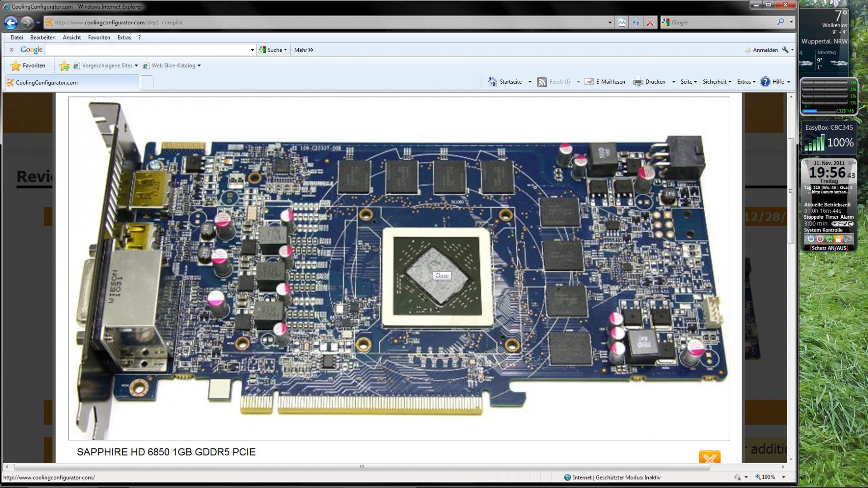
Task: Go back with the browser Back arrow
Action: (11, 22)
